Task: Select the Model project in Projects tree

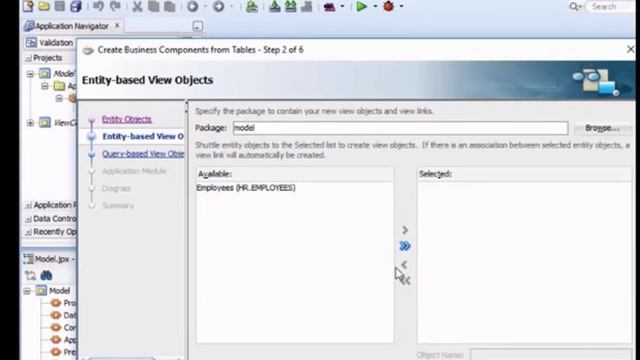Action: click(64, 74)
